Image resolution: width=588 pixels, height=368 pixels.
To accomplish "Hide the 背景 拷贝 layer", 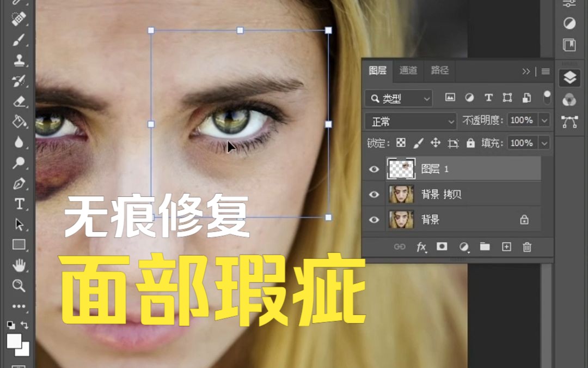I will (x=373, y=195).
